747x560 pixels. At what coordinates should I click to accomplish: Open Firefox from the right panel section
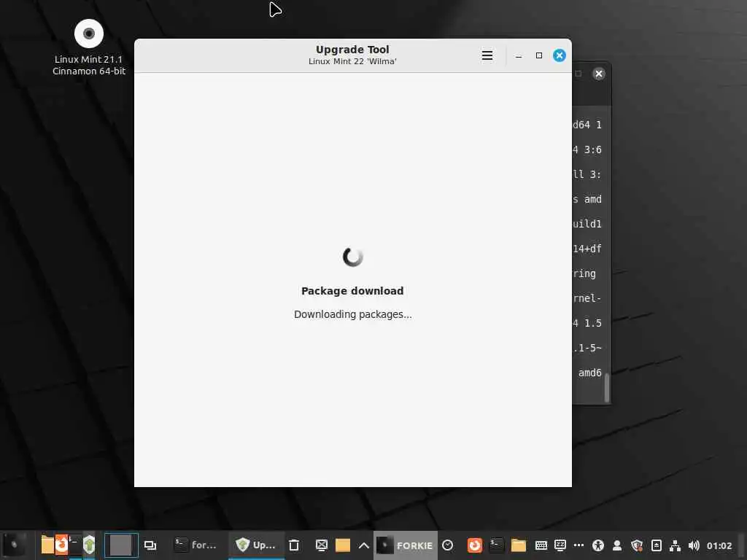point(474,545)
